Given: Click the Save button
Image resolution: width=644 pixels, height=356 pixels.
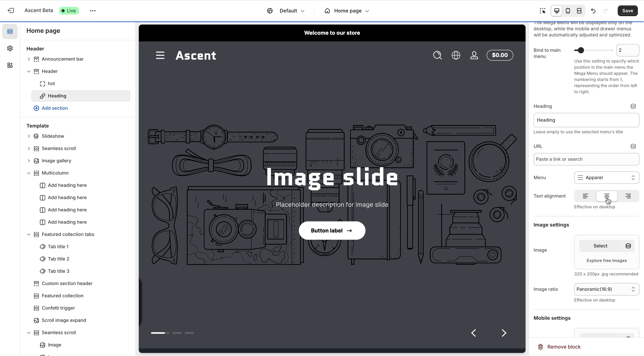Looking at the screenshot, I should pos(627,11).
